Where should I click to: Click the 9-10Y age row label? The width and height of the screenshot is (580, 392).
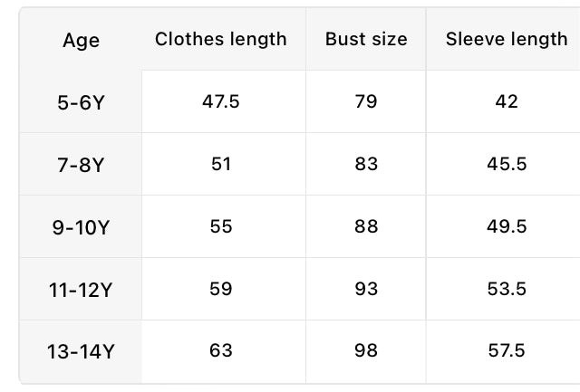click(x=81, y=227)
